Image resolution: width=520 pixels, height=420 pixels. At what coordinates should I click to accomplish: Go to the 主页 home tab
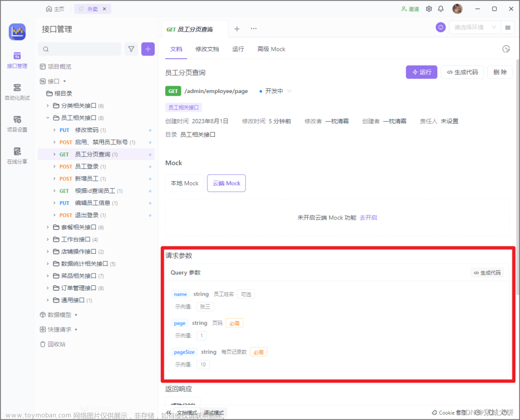click(55, 9)
